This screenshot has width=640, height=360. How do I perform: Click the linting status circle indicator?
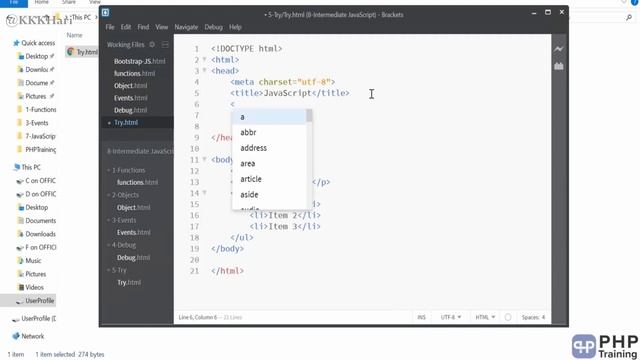click(508, 317)
